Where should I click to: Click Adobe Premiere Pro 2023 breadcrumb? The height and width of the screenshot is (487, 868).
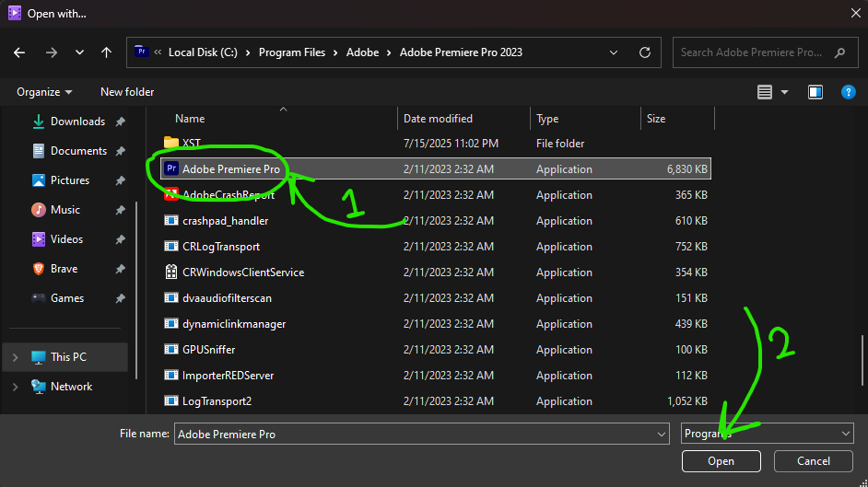pyautogui.click(x=461, y=52)
